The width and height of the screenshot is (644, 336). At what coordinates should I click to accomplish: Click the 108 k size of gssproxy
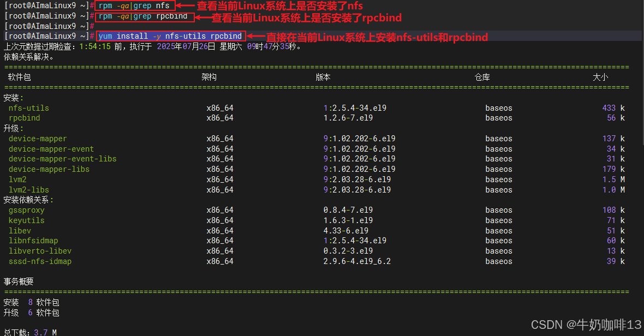[x=613, y=210]
